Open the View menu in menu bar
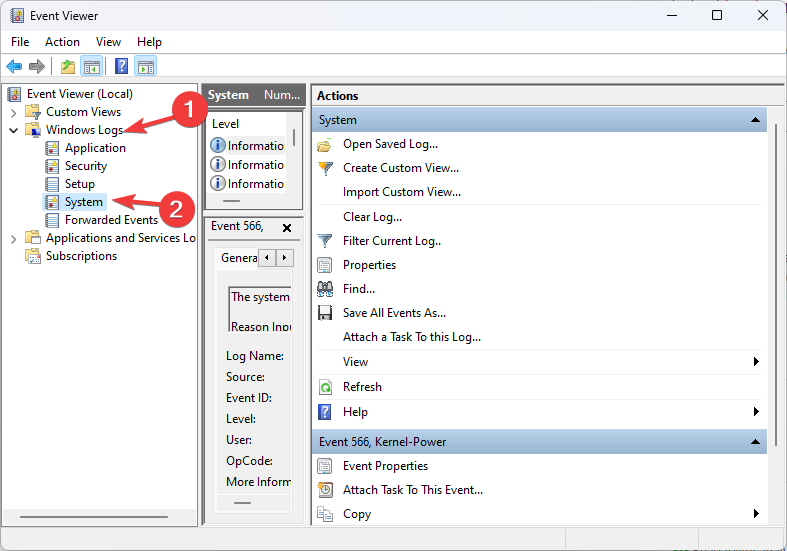Screen dimensions: 787x551 coord(108,42)
